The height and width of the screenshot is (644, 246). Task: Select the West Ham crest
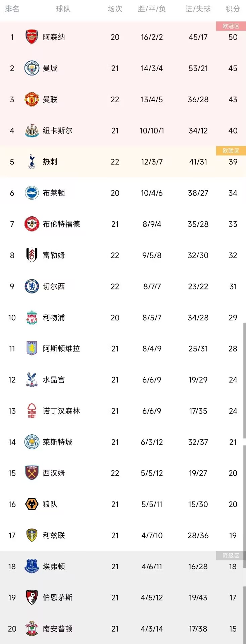[32, 473]
